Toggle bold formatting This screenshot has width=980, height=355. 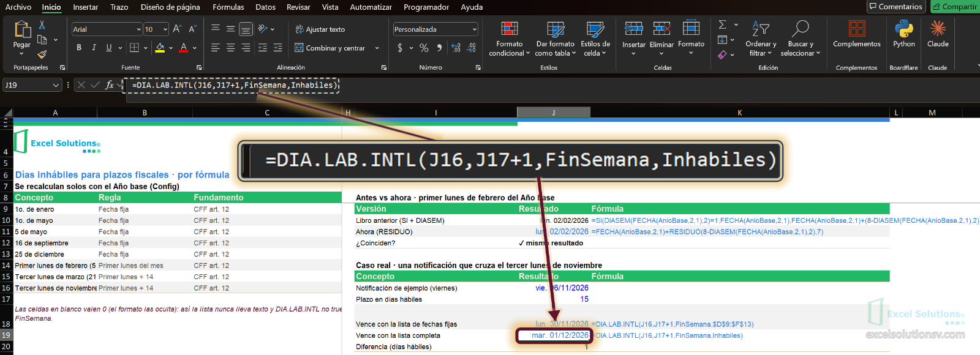[79, 48]
